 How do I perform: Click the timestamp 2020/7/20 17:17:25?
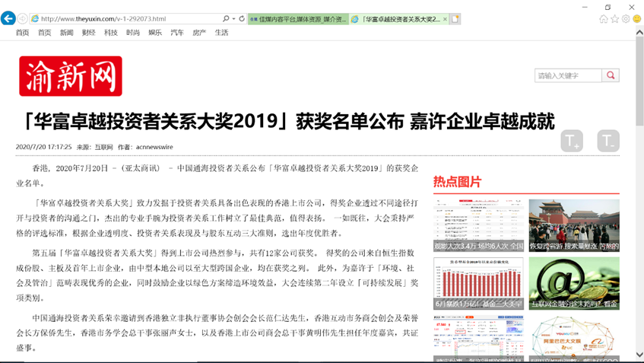[x=43, y=147]
